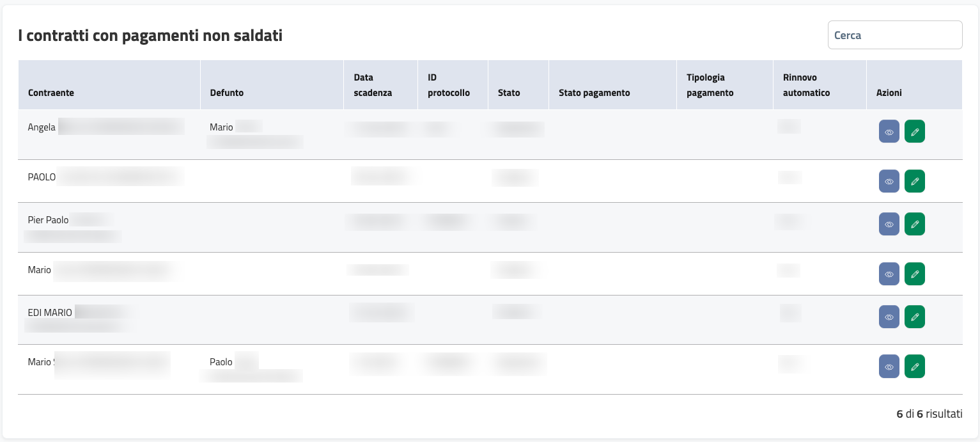Sort by the Stato column header

(x=509, y=93)
